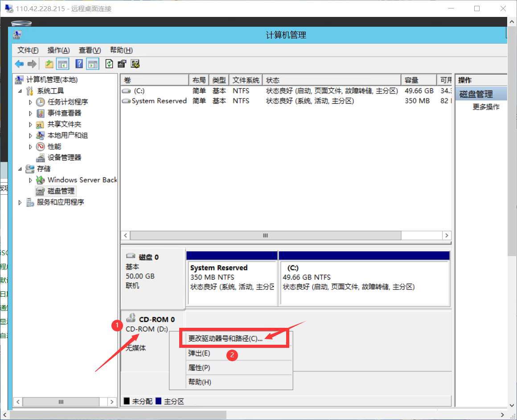Viewport: 517px width, 420px height.
Task: Click the 容量 column header
Action: pyautogui.click(x=418, y=80)
